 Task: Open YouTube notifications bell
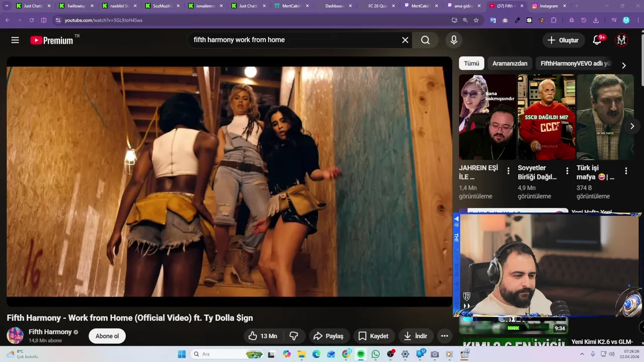[x=597, y=40]
